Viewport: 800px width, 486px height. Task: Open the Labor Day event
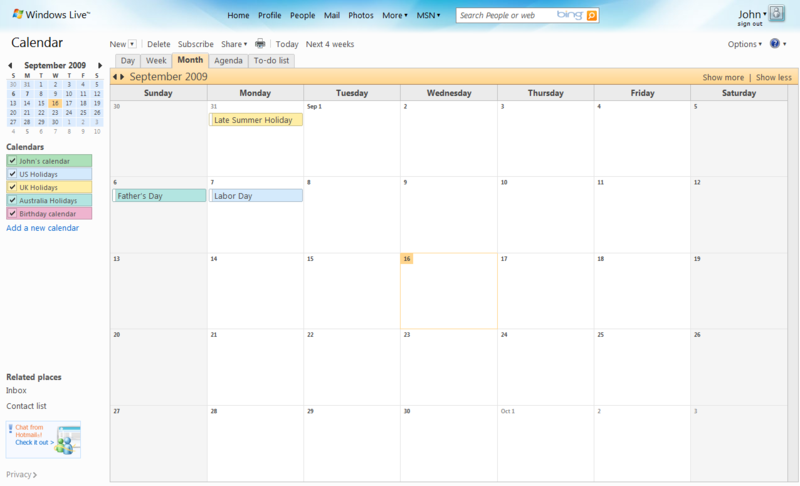point(256,196)
